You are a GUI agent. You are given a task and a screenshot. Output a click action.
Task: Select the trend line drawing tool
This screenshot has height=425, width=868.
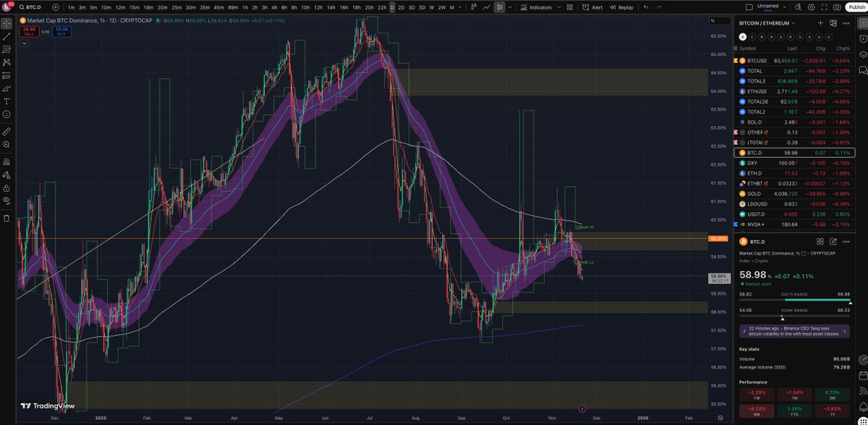tap(7, 36)
